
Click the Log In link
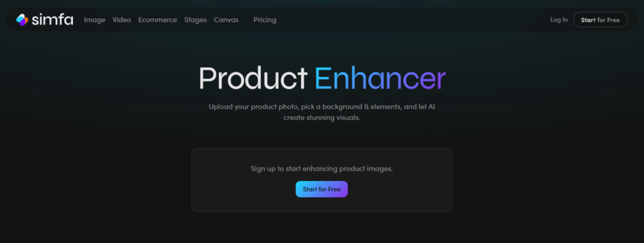[559, 19]
